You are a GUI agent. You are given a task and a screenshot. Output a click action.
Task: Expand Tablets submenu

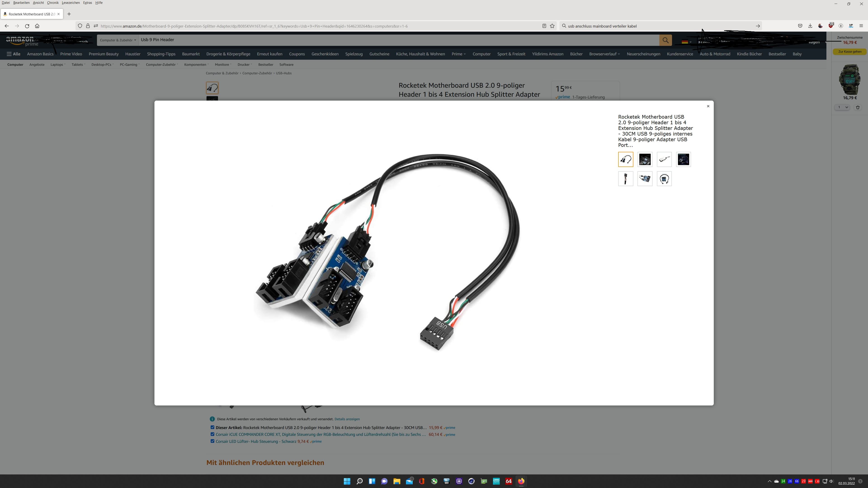pyautogui.click(x=78, y=64)
